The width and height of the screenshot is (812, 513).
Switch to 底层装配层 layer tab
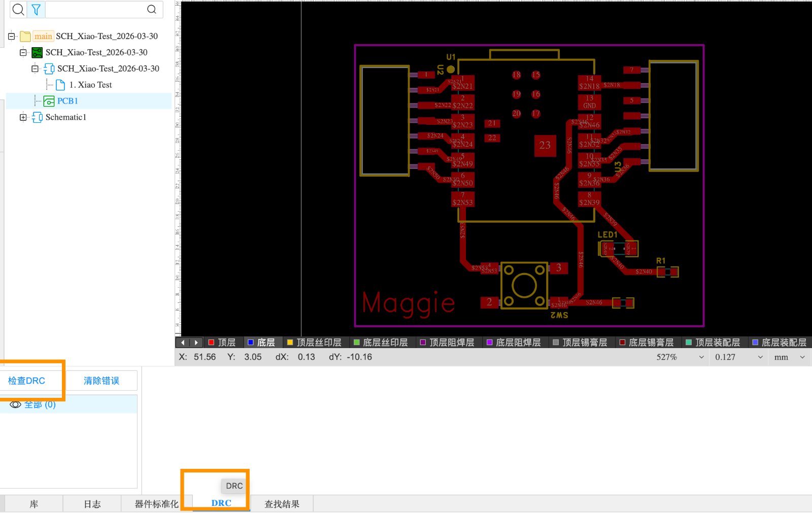[780, 343]
